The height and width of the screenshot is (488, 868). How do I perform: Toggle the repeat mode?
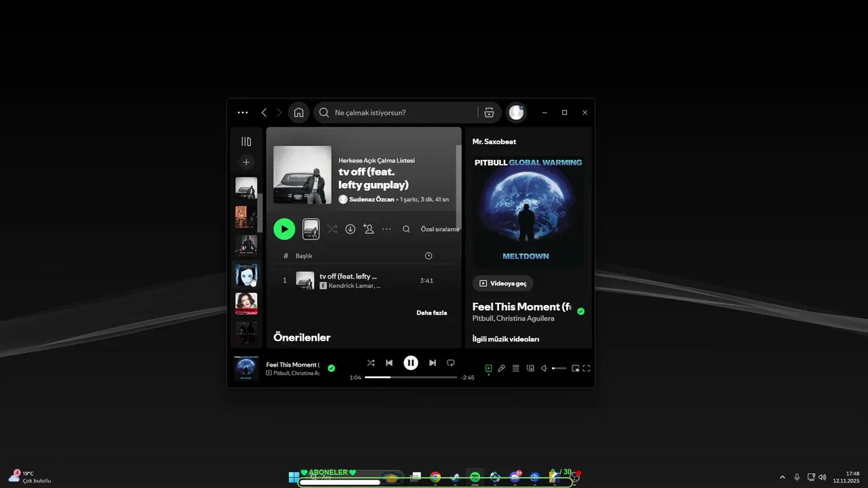tap(450, 363)
